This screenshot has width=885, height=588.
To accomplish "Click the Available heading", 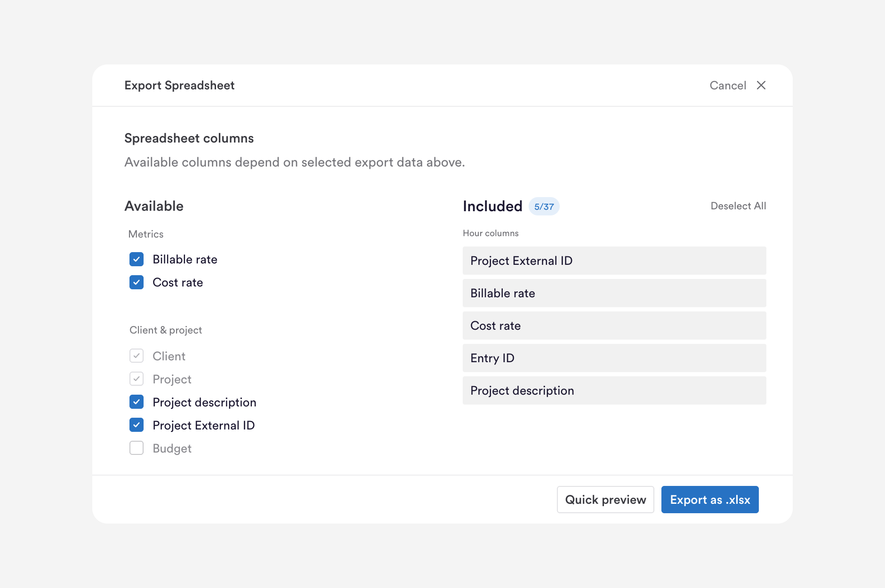I will click(154, 206).
